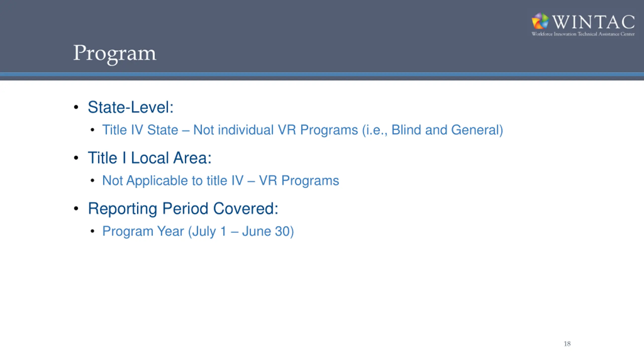The height and width of the screenshot is (362, 644).
Task: Select the "Reporting Period Covered:" heading
Action: click(x=183, y=209)
